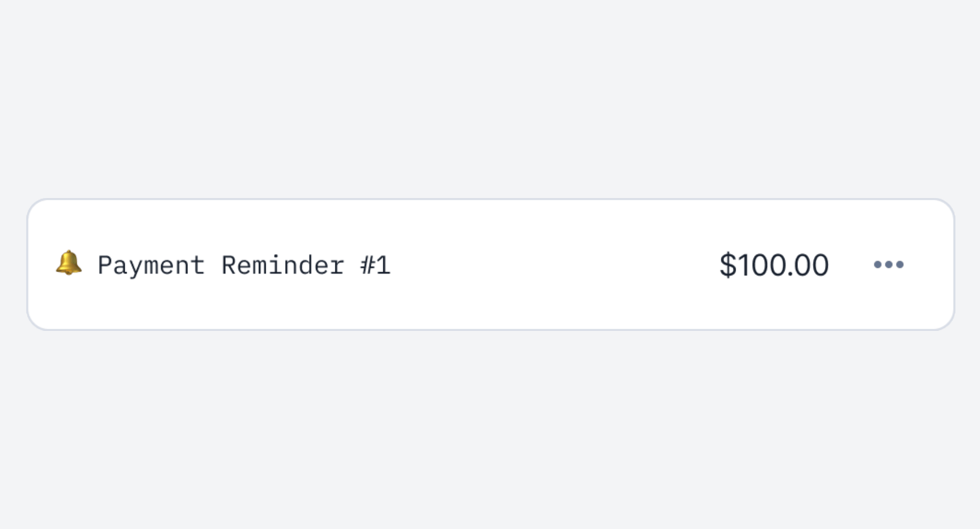This screenshot has width=980, height=529.
Task: Click the gray background below the card
Action: point(490,430)
